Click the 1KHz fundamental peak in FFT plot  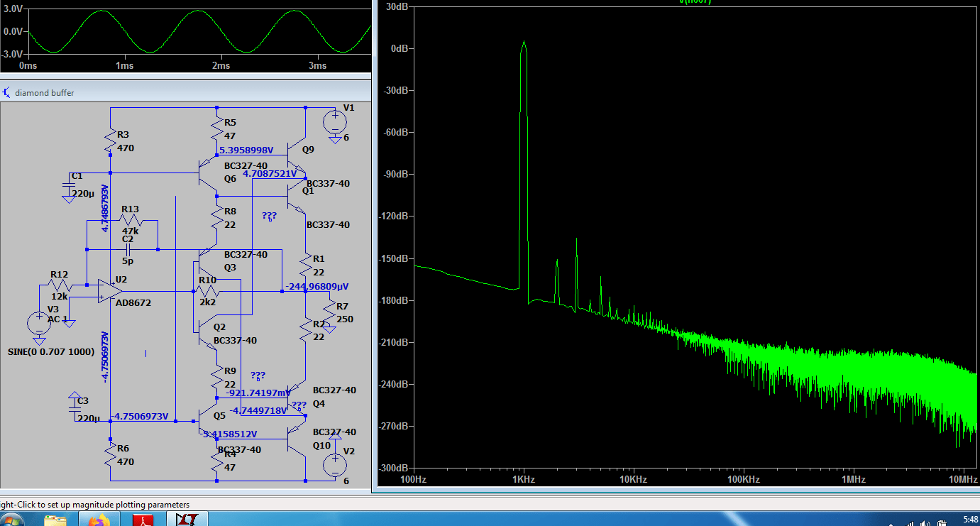click(524, 44)
